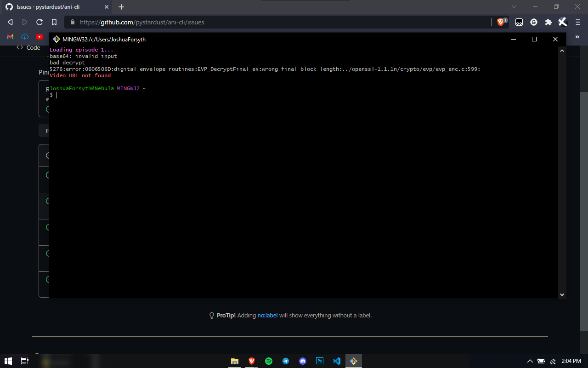Open Spotify from the taskbar
The image size is (588, 368).
269,361
